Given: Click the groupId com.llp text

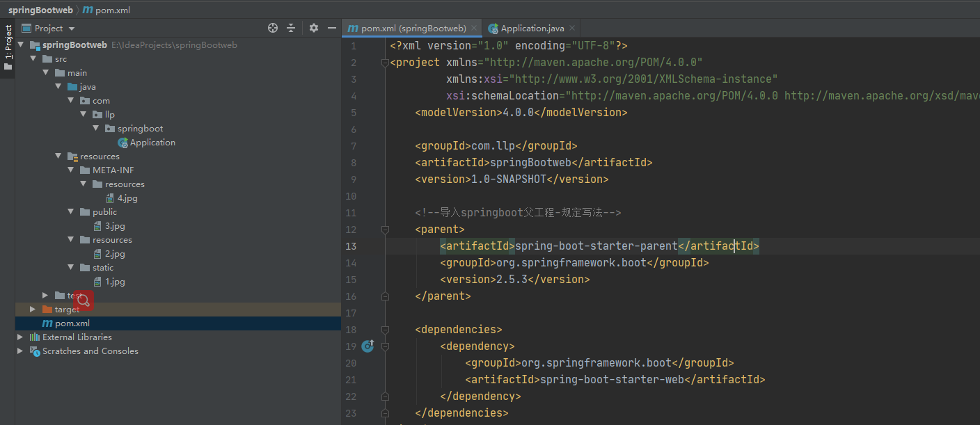Looking at the screenshot, I should pyautogui.click(x=493, y=146).
